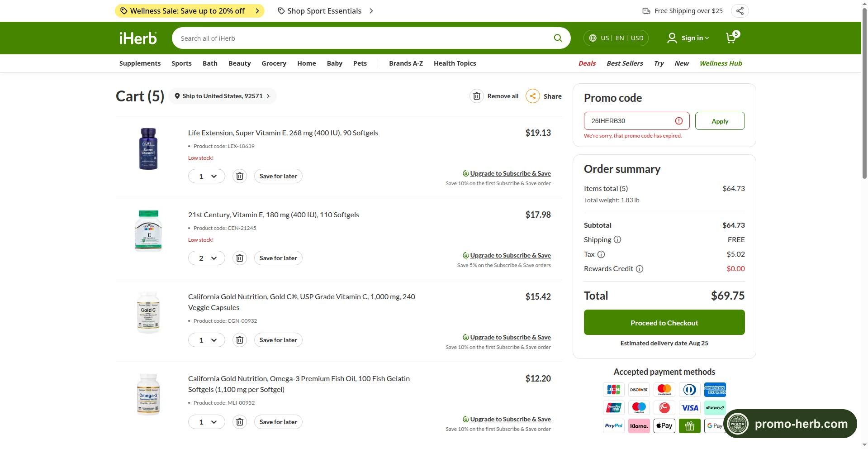The height and width of the screenshot is (449, 868).
Task: Click the Discover payment icon
Action: tap(639, 390)
